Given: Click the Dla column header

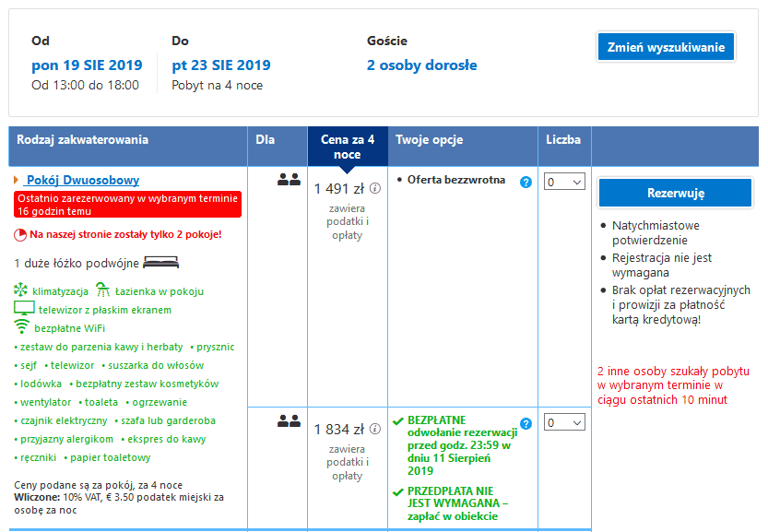Looking at the screenshot, I should pos(278,147).
